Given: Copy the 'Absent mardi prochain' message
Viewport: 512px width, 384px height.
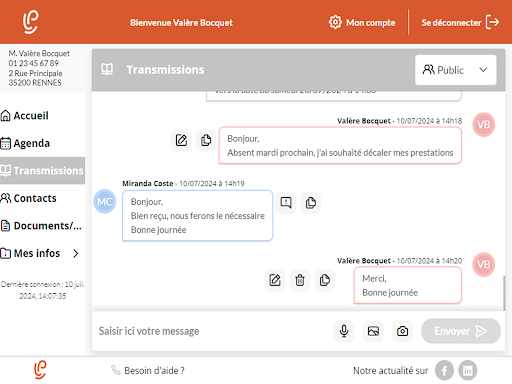Looking at the screenshot, I should tap(206, 140).
